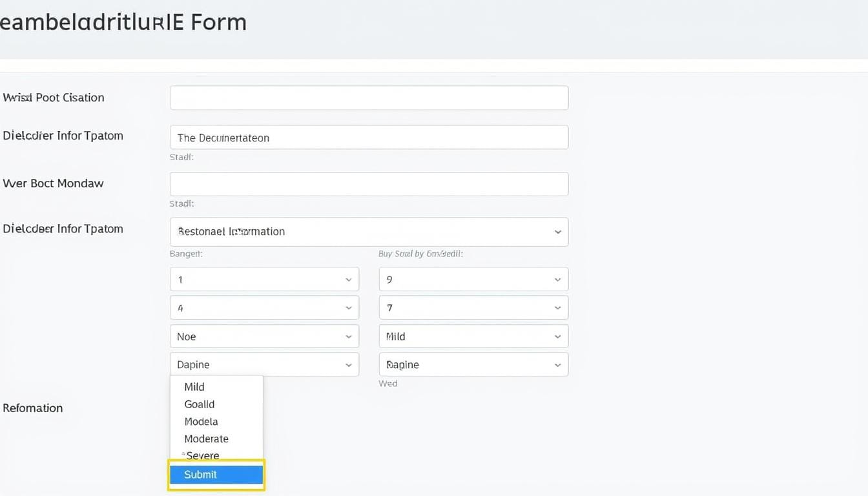Expand the dropdown showing value 1
This screenshot has height=496, width=868.
tap(264, 280)
